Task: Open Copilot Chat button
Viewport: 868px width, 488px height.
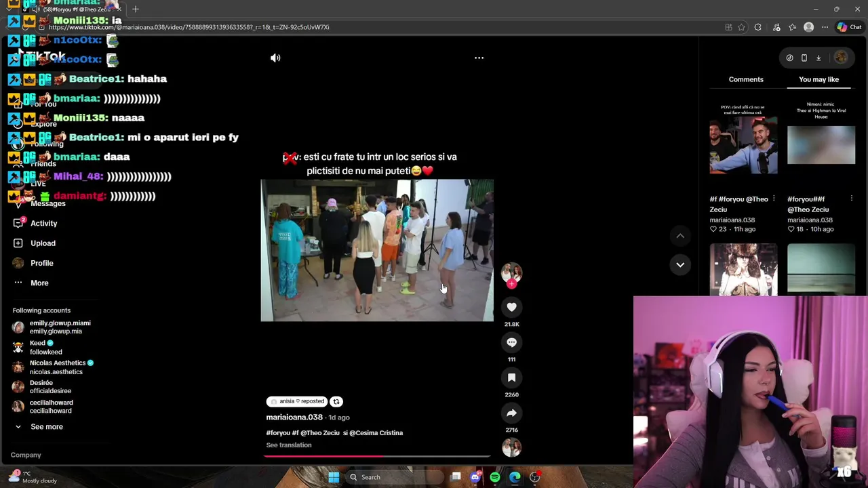Action: pos(849,27)
